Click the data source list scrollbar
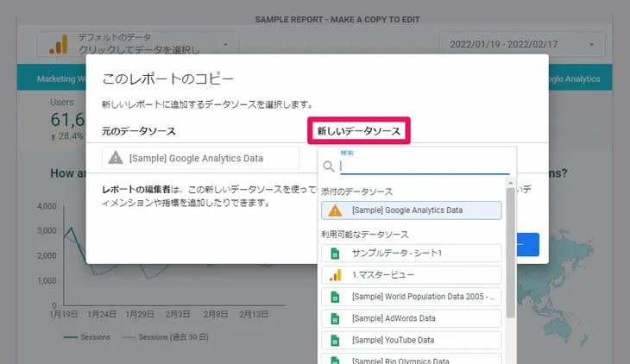This screenshot has height=364, width=630. coord(510,259)
